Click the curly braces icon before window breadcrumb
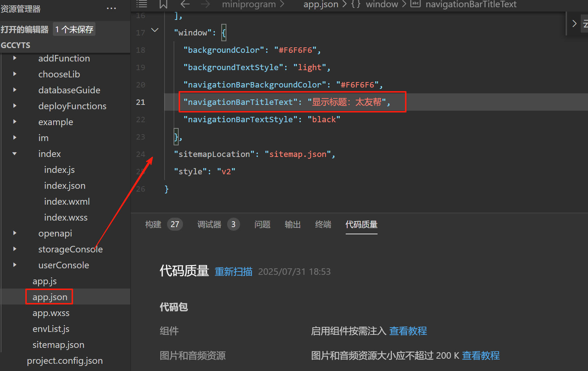The image size is (588, 371). coord(356,4)
